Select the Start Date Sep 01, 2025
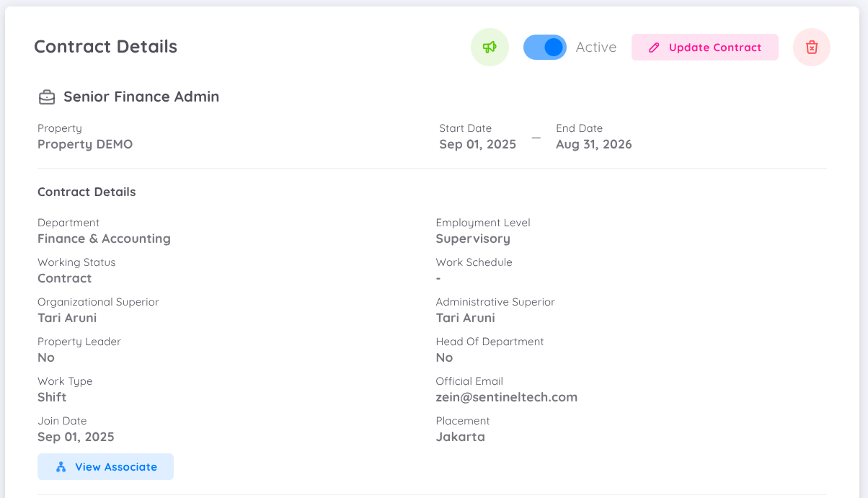Image resolution: width=868 pixels, height=498 pixels. tap(477, 144)
